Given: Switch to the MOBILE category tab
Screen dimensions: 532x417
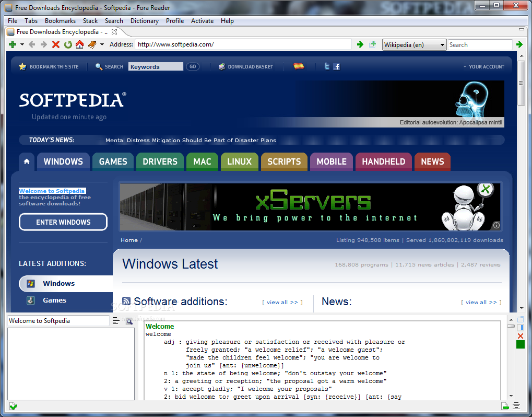Looking at the screenshot, I should pyautogui.click(x=332, y=161).
